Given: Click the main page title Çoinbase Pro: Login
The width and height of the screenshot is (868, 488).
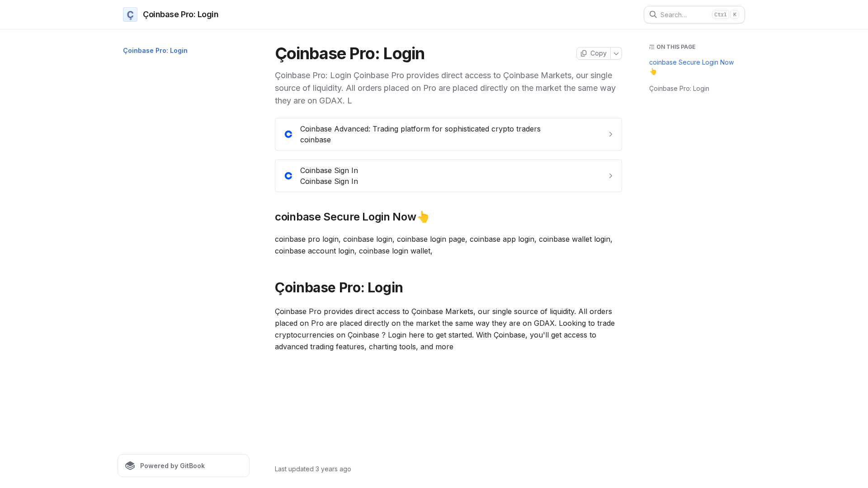Looking at the screenshot, I should tap(349, 53).
